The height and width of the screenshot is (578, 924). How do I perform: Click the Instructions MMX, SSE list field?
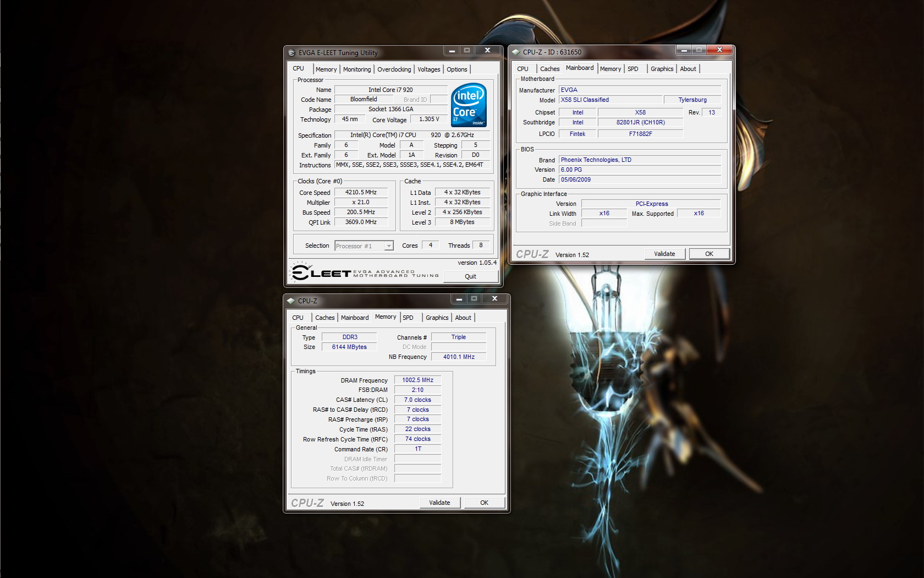(411, 165)
